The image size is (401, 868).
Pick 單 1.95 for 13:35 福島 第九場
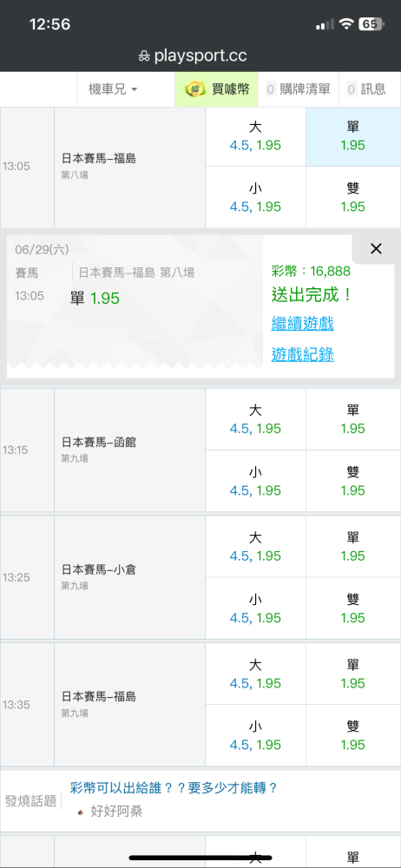352,674
